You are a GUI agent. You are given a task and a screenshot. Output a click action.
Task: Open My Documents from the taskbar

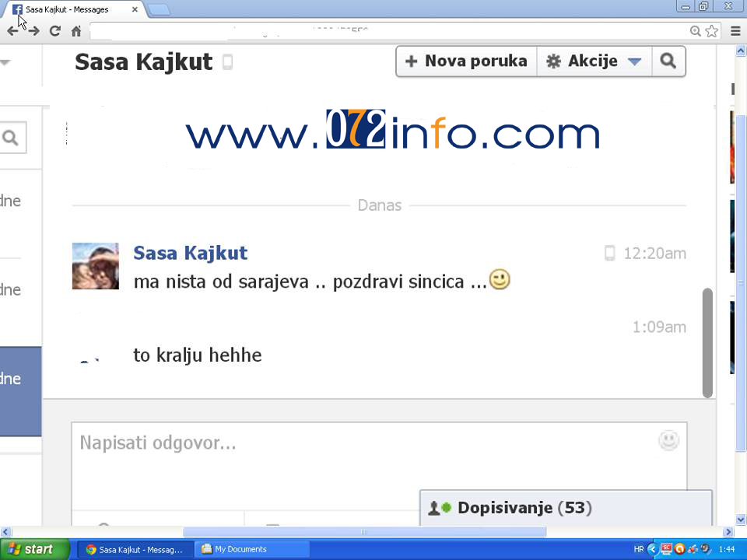[240, 549]
